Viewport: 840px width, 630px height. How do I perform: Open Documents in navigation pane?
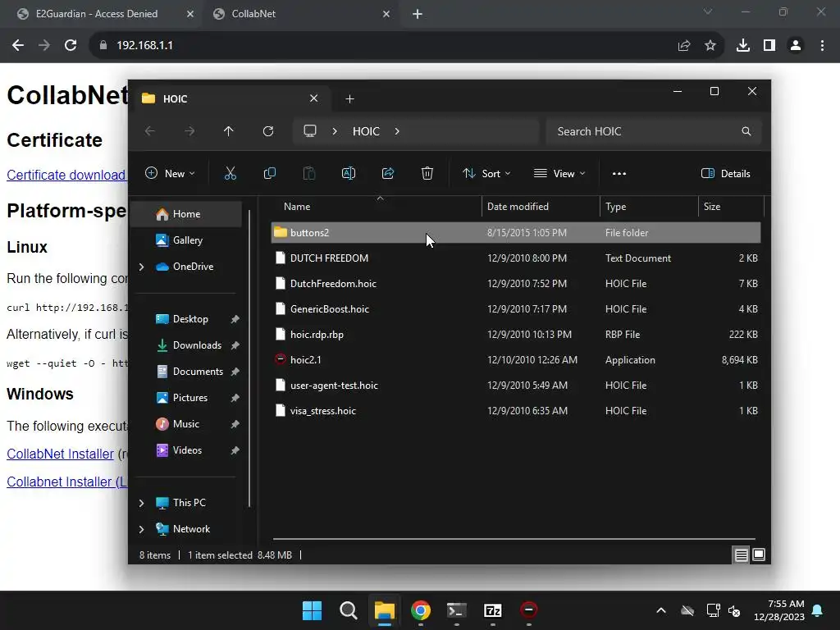(x=186, y=372)
